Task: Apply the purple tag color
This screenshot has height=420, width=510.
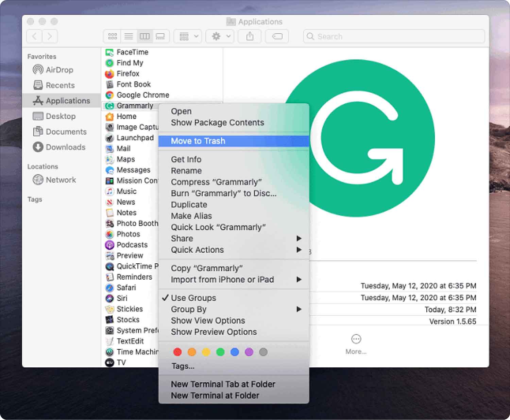Action: click(249, 352)
